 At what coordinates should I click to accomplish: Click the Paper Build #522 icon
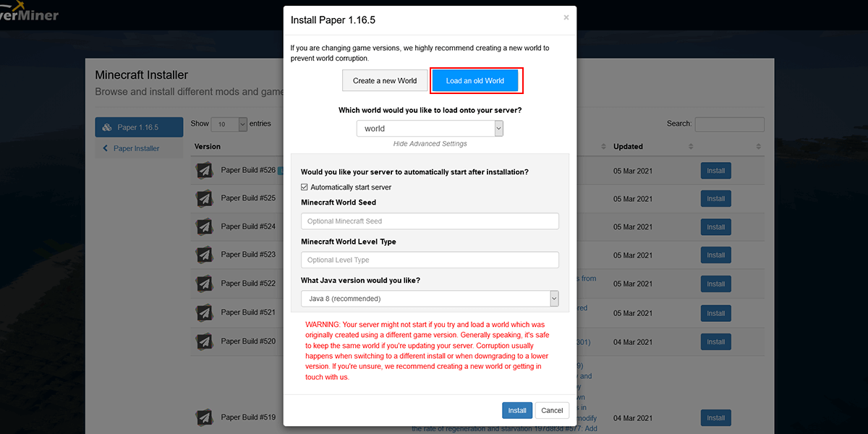click(x=203, y=284)
